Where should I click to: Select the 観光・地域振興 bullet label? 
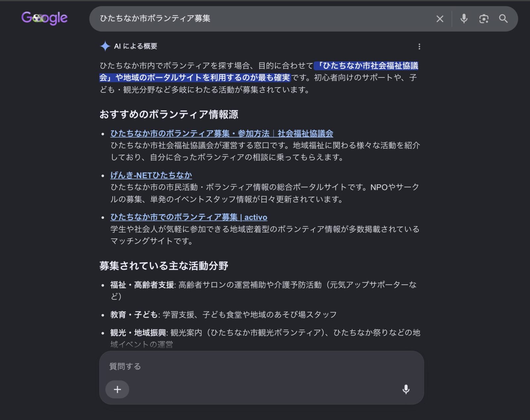pos(138,333)
